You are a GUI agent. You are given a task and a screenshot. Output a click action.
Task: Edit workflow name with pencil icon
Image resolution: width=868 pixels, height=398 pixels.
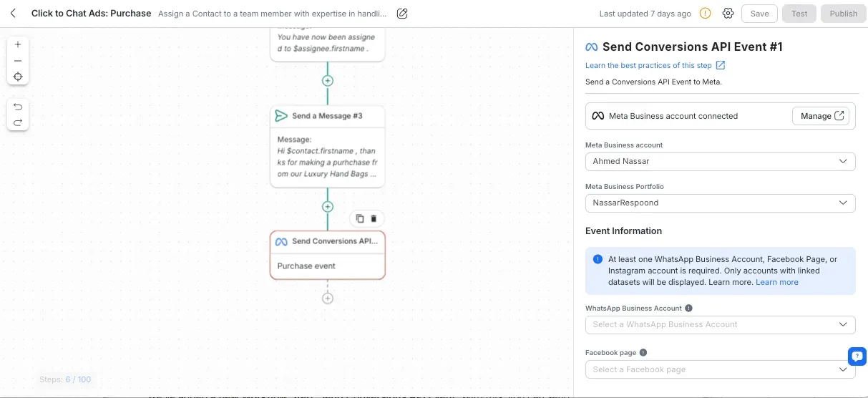click(402, 14)
